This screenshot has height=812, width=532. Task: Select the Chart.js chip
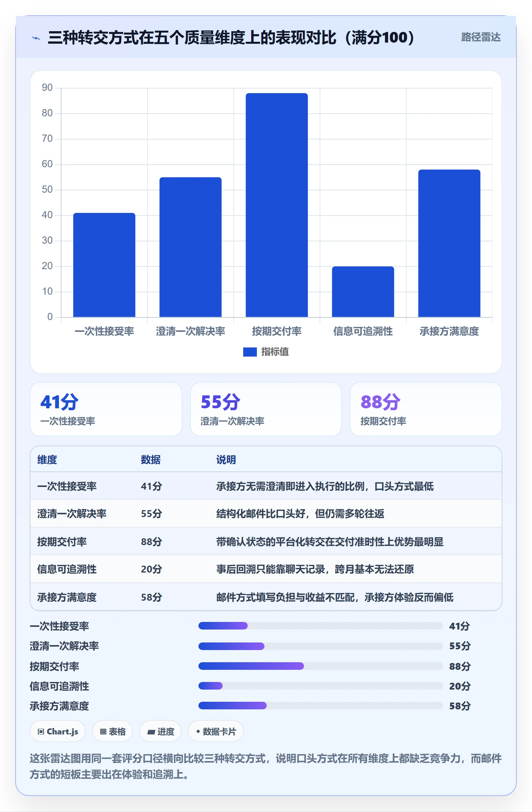click(x=58, y=731)
